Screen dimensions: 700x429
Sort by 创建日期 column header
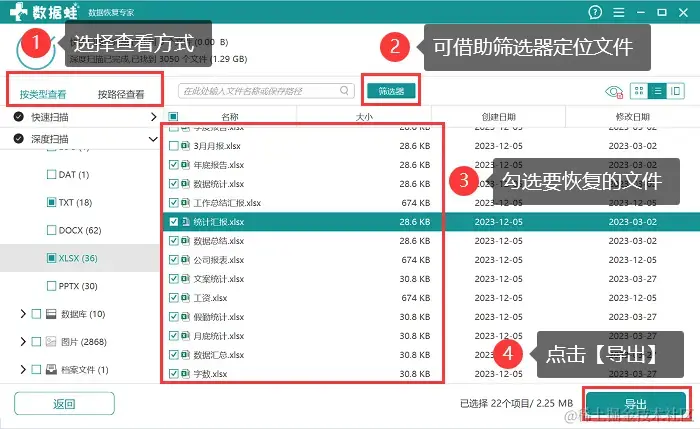click(x=499, y=117)
